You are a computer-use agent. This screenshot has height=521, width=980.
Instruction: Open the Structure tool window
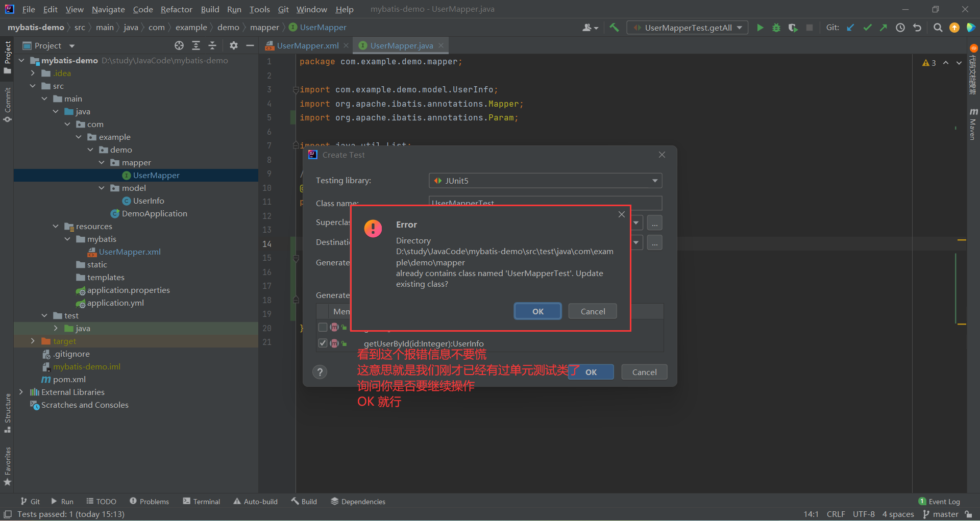click(x=7, y=413)
